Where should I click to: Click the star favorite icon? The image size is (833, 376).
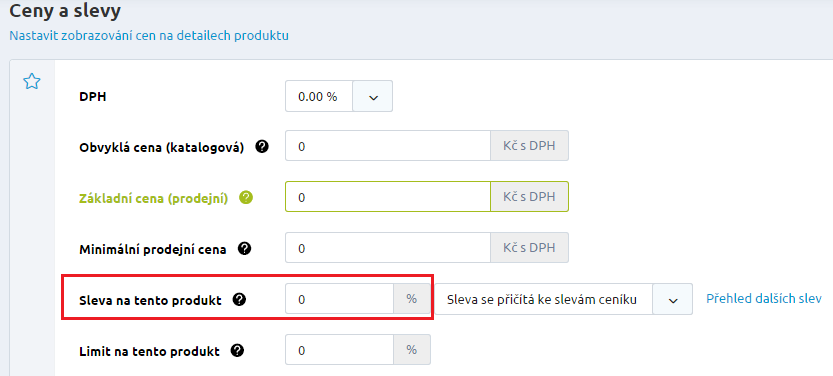point(32,82)
